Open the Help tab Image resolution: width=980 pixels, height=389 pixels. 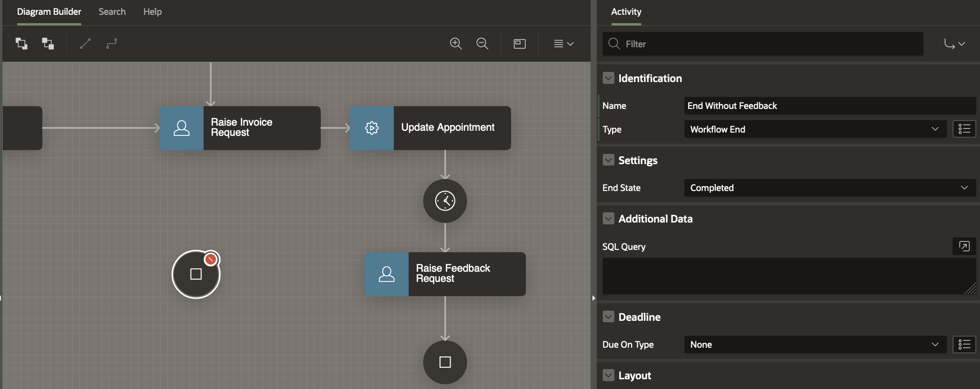(x=152, y=12)
